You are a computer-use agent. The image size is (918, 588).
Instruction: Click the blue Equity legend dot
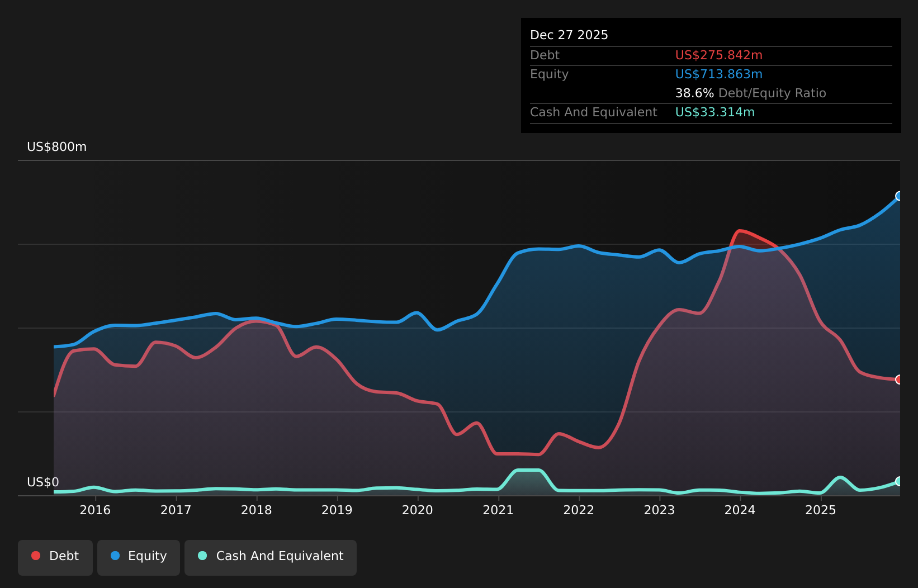(x=115, y=556)
